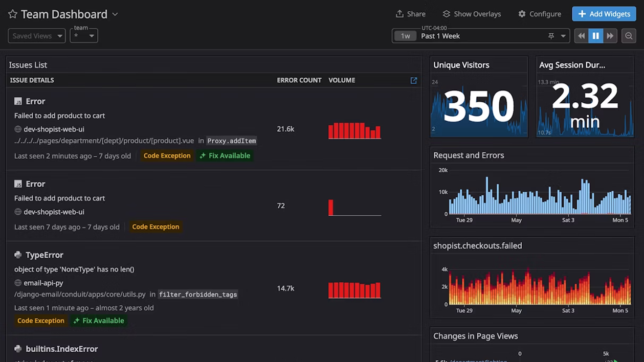The width and height of the screenshot is (644, 362).
Task: Step the time range forward
Action: pyautogui.click(x=610, y=36)
